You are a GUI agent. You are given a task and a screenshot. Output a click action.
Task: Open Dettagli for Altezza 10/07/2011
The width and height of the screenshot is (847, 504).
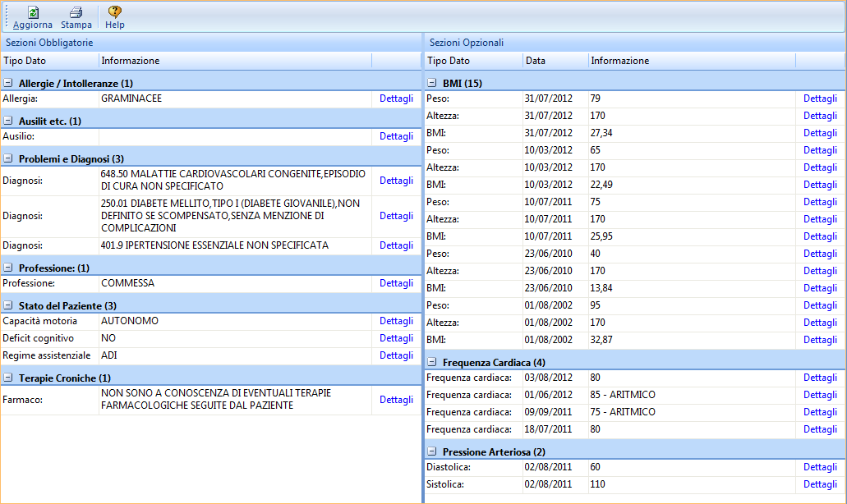coord(820,219)
